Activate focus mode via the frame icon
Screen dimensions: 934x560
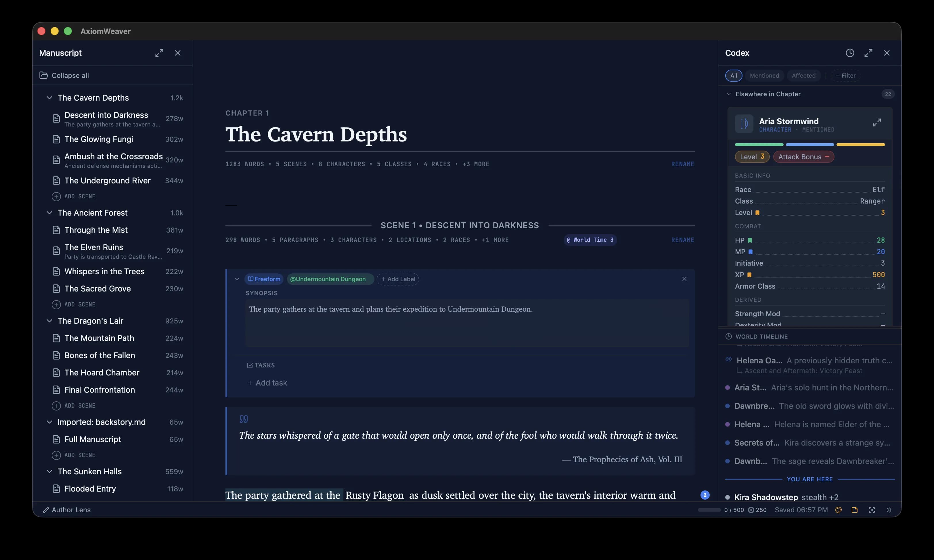872,510
